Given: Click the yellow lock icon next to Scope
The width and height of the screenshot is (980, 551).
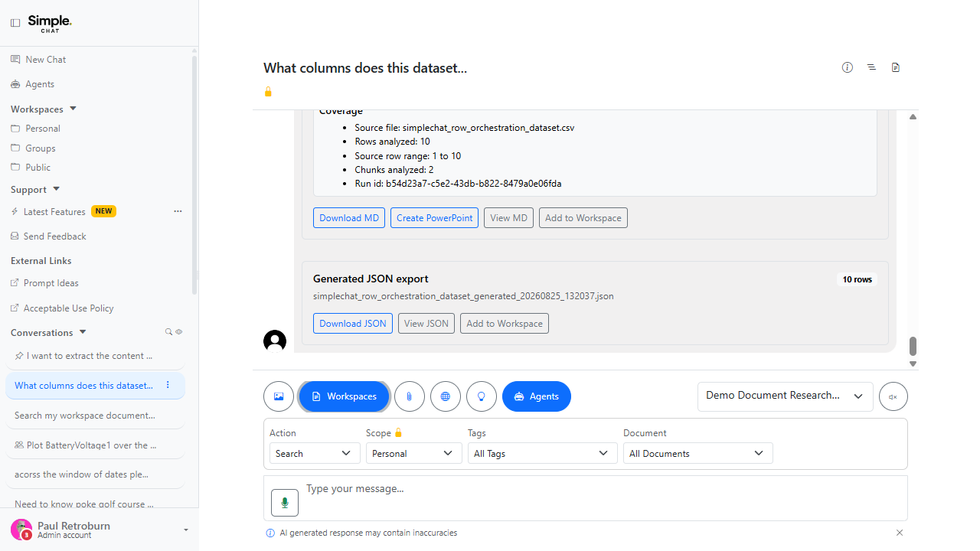Looking at the screenshot, I should click(398, 433).
